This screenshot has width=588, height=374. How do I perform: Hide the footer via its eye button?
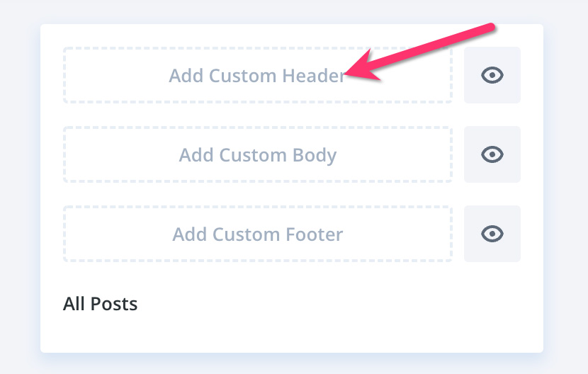coord(492,234)
